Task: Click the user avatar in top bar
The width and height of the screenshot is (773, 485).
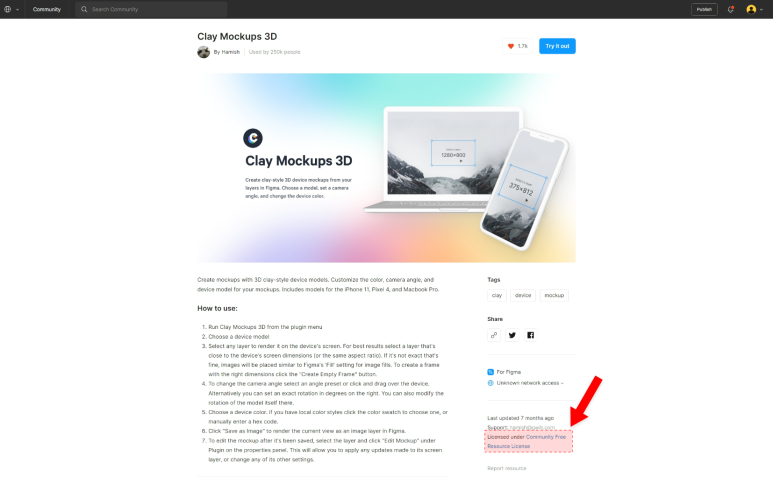Action: tap(751, 9)
